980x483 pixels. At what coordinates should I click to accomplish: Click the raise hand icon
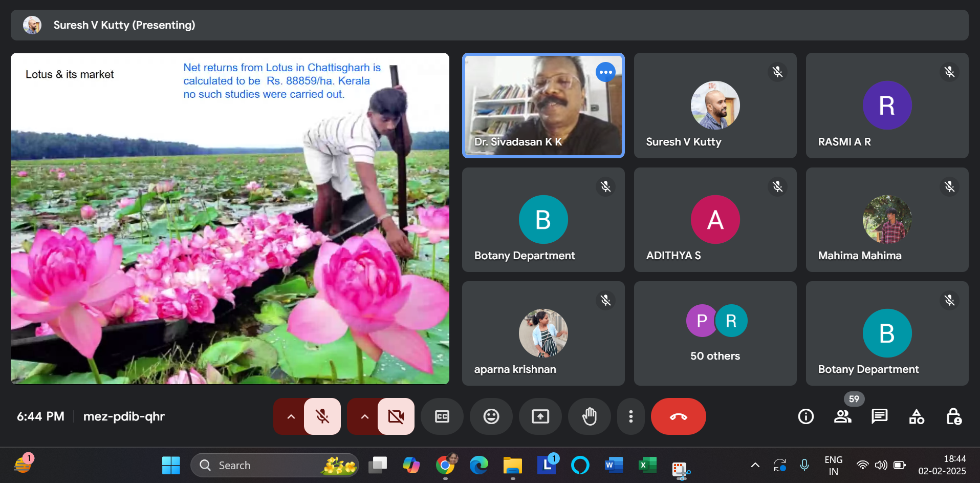(x=590, y=416)
